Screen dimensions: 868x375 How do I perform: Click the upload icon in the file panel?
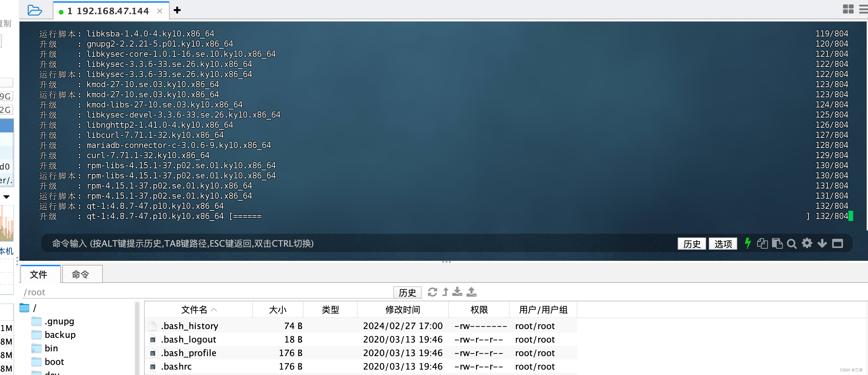coord(472,292)
